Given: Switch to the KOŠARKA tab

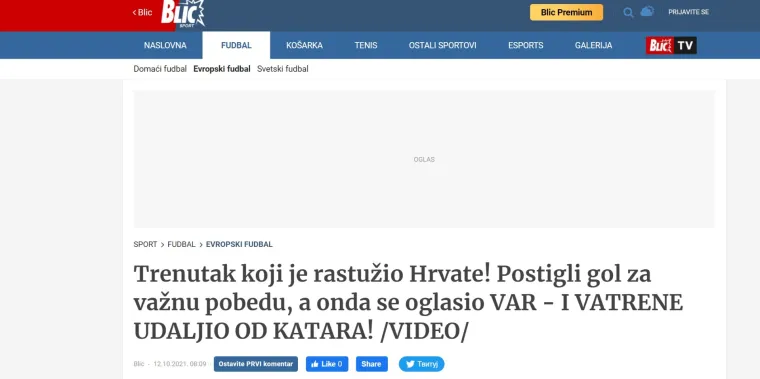Looking at the screenshot, I should (304, 46).
